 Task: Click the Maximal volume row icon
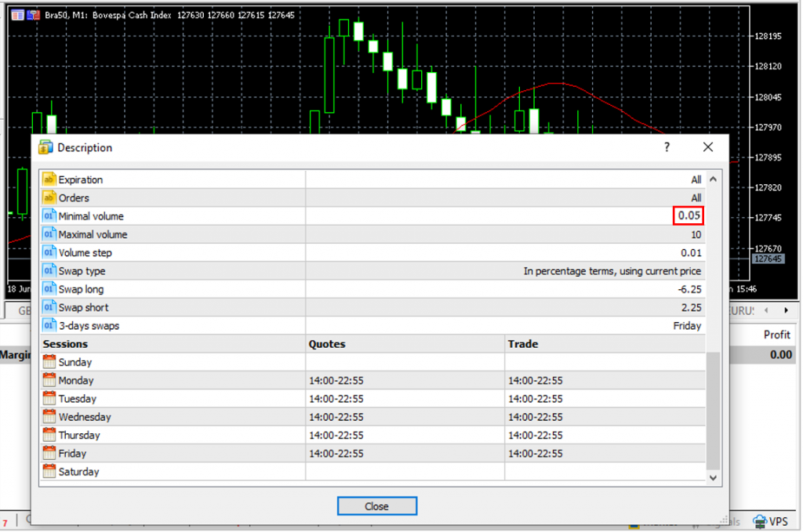click(x=49, y=234)
